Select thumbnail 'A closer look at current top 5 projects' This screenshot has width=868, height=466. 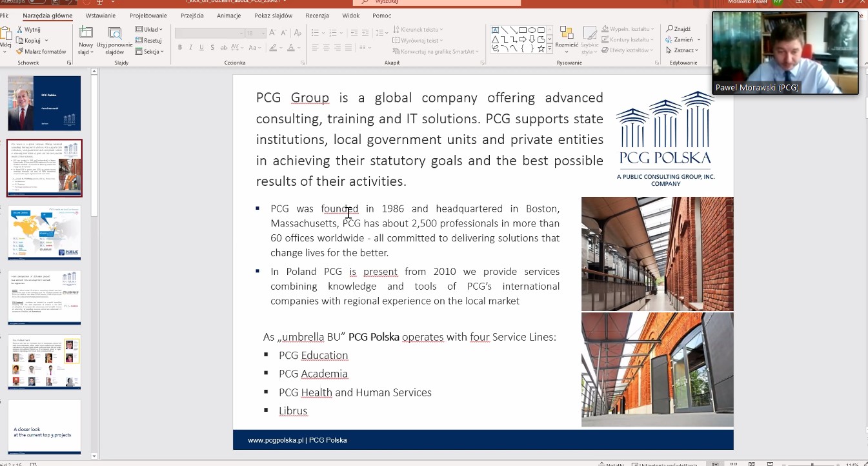tap(45, 427)
